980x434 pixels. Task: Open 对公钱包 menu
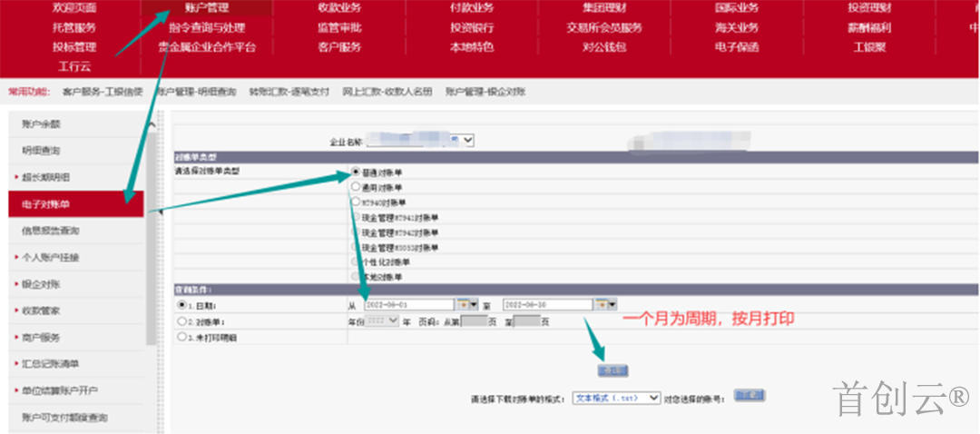(x=604, y=47)
